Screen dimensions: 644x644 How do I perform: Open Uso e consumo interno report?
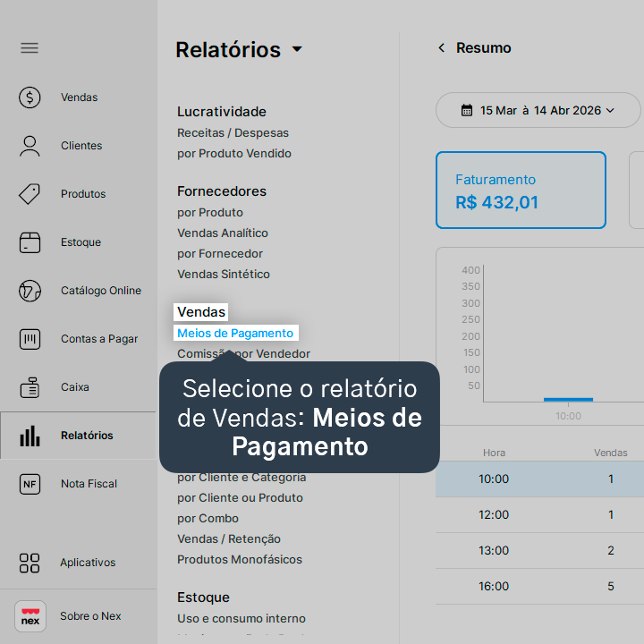tap(241, 619)
